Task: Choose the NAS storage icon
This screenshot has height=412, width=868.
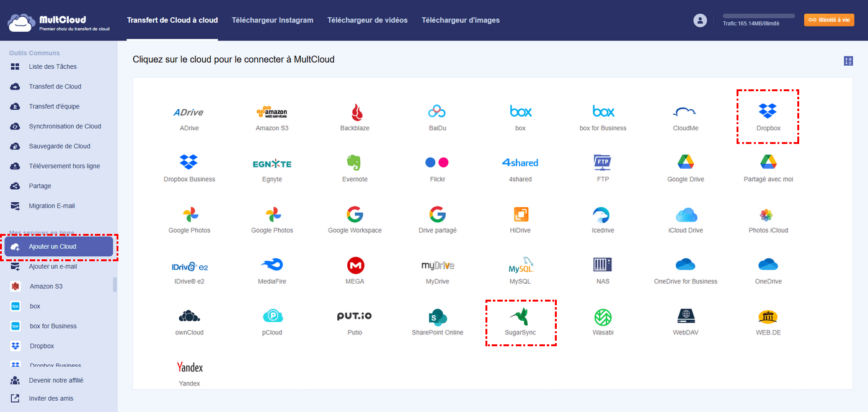Action: (603, 265)
